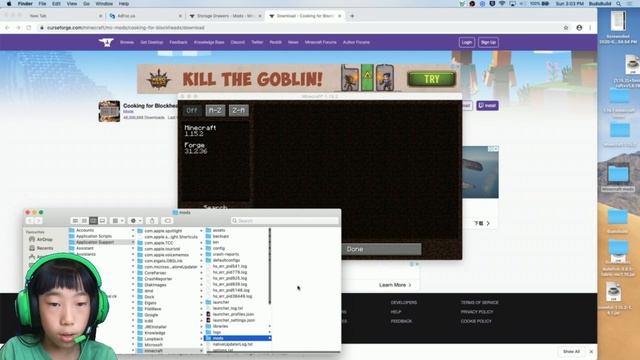This screenshot has height=360, width=640.
Task: Switch Finder to list view
Action: pos(84,220)
